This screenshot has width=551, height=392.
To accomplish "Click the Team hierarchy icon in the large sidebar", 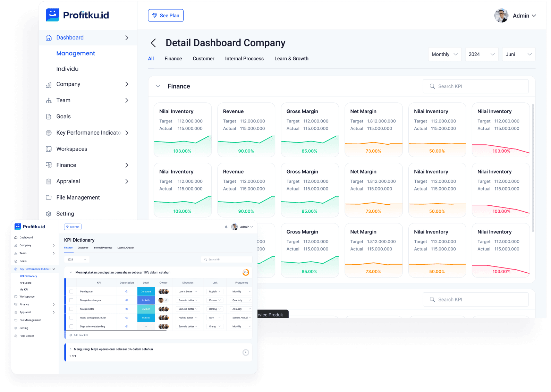I will tap(49, 101).
